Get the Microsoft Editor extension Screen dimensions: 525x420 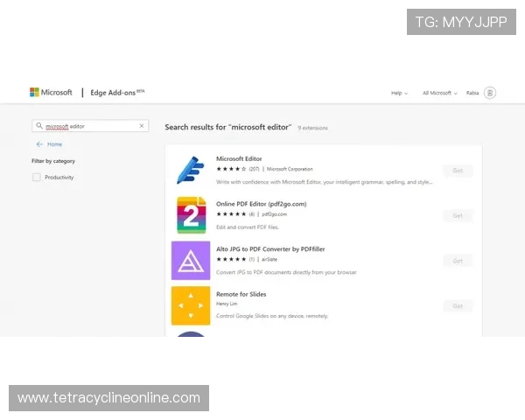coord(458,171)
